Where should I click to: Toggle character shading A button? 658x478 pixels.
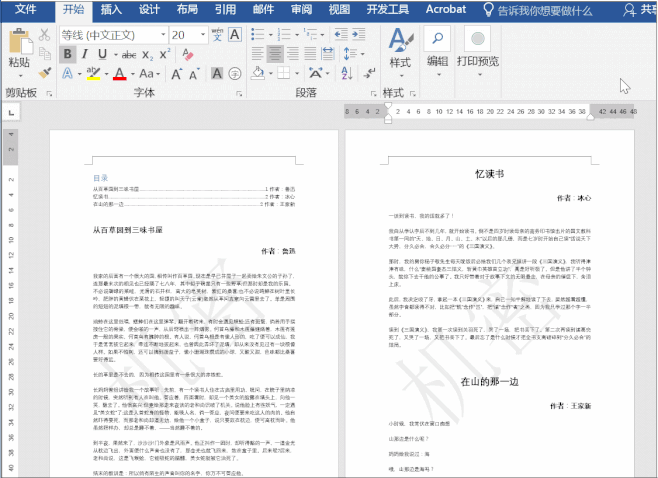(x=217, y=74)
